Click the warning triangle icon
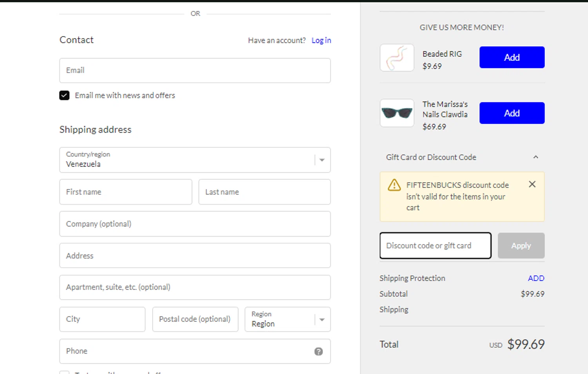This screenshot has height=374, width=588. point(394,185)
